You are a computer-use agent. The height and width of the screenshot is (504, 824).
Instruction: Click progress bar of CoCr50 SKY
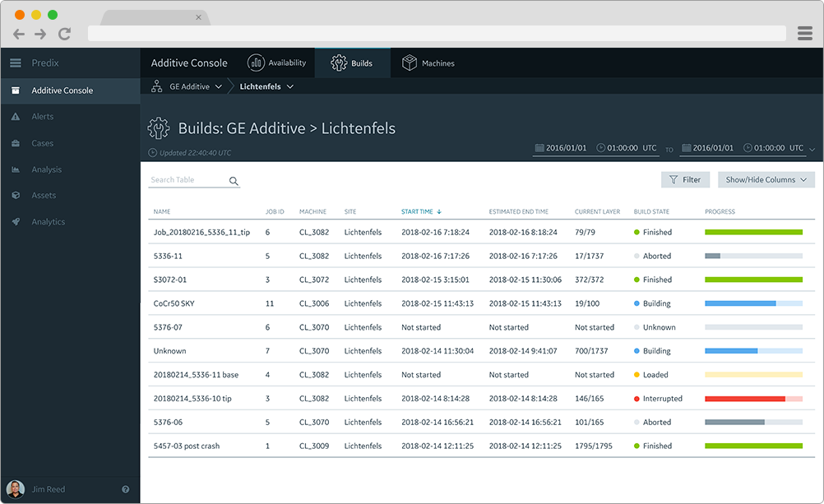coord(753,303)
